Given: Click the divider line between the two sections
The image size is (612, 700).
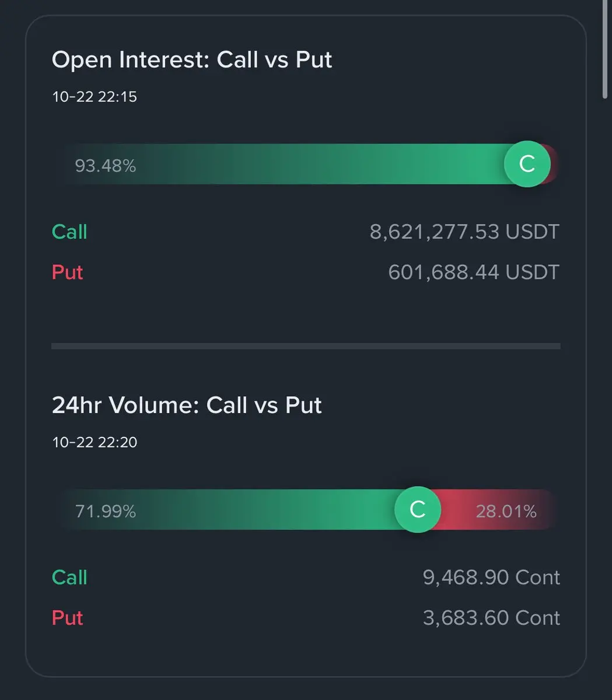Looking at the screenshot, I should pos(306,346).
